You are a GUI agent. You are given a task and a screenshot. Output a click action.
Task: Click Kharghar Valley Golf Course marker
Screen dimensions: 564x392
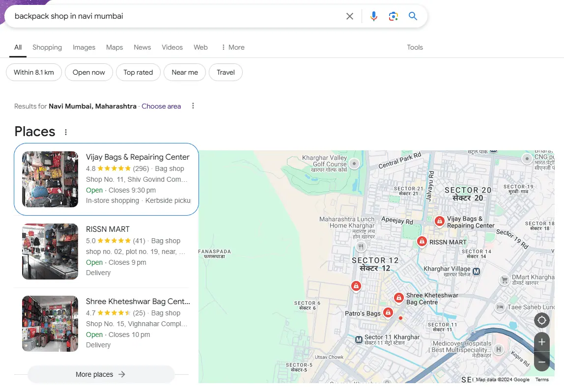coord(354,164)
